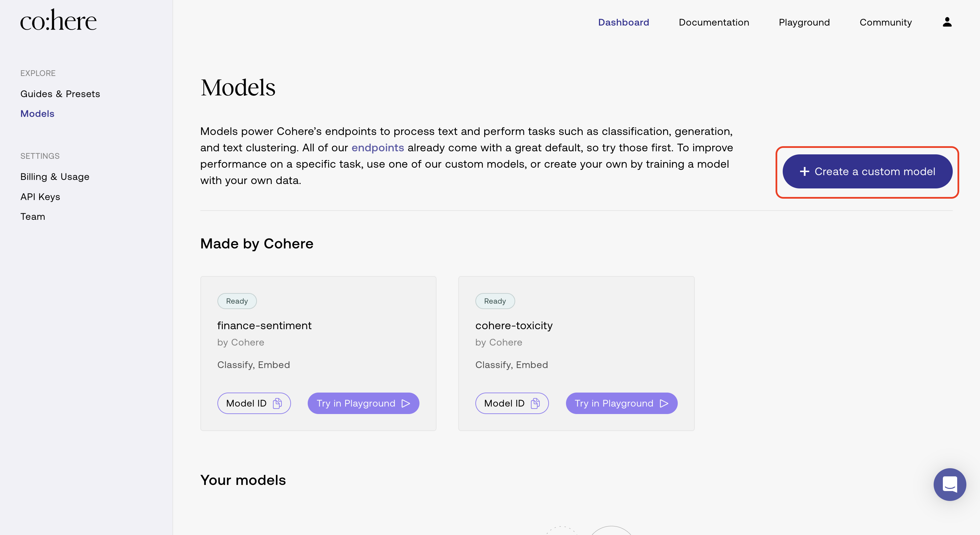Open the Documentation nav item
The width and height of the screenshot is (980, 535).
click(714, 22)
